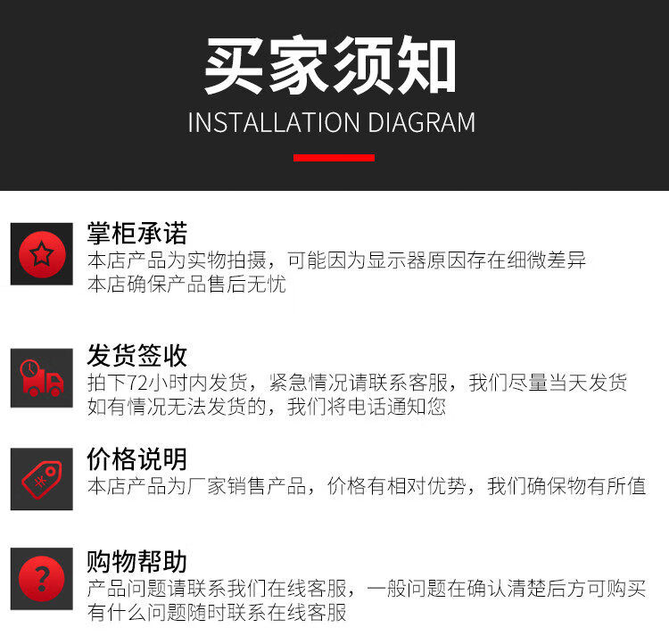Click the red question mark icon
The image size is (669, 644).
coord(42,579)
